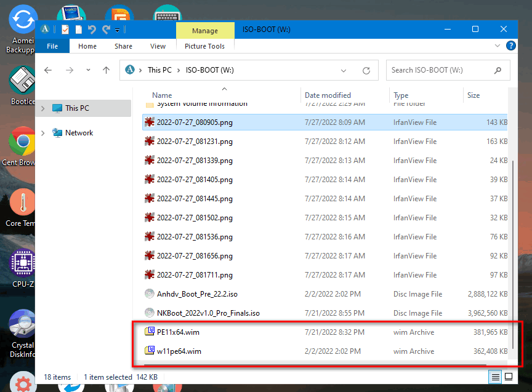
Task: Click wim archive icon of PE11x64.wim
Action: point(150,331)
